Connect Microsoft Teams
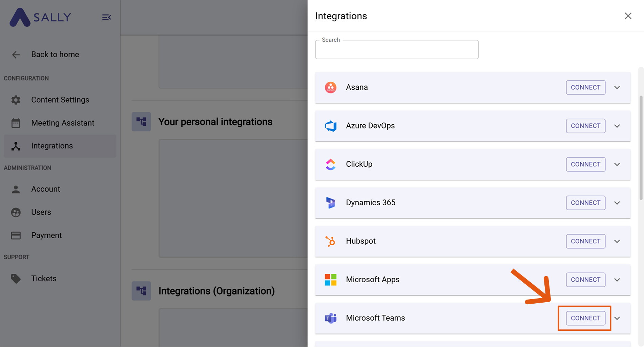Viewport: 644px width, 347px height. (x=585, y=318)
